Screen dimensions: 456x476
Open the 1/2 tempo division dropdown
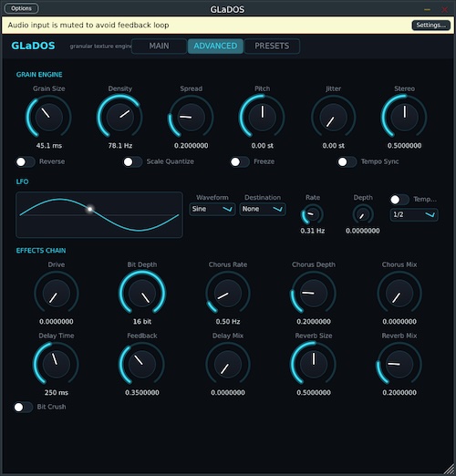[x=414, y=214]
